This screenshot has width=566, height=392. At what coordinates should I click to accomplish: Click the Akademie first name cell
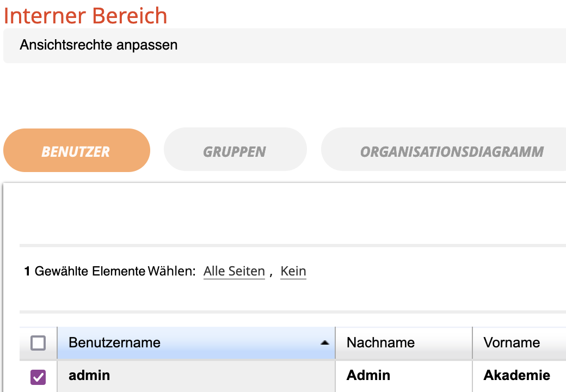pos(516,376)
